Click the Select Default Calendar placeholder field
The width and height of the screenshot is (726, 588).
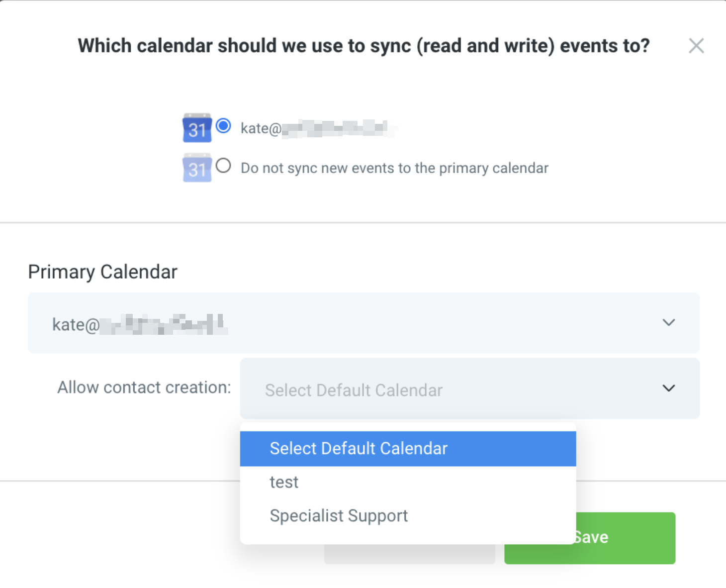[x=354, y=390]
